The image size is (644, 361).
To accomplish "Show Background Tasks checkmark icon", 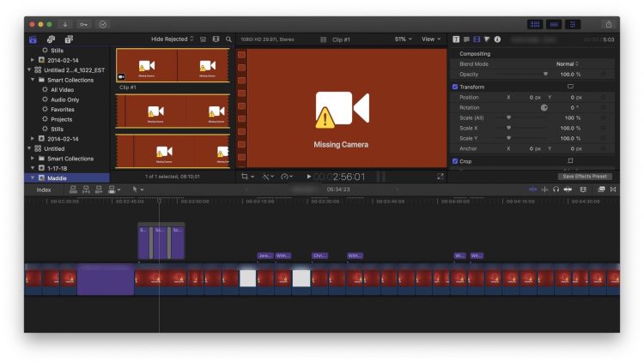I will point(103,25).
